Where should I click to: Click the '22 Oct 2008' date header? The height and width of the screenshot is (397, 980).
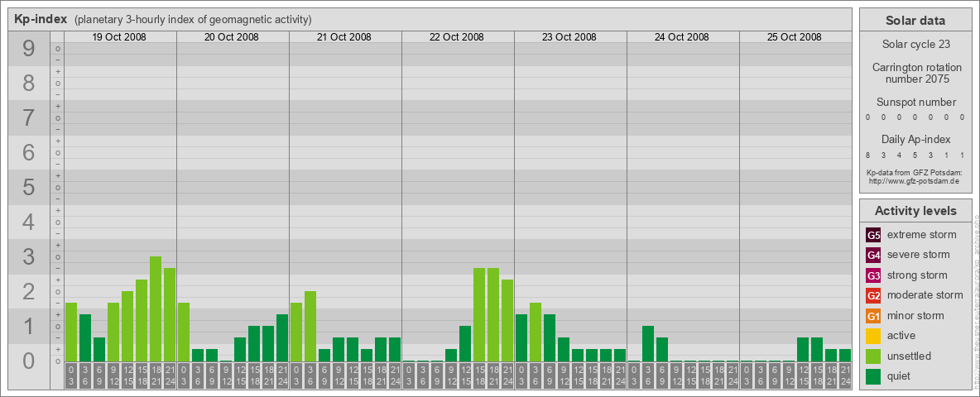[x=456, y=37]
